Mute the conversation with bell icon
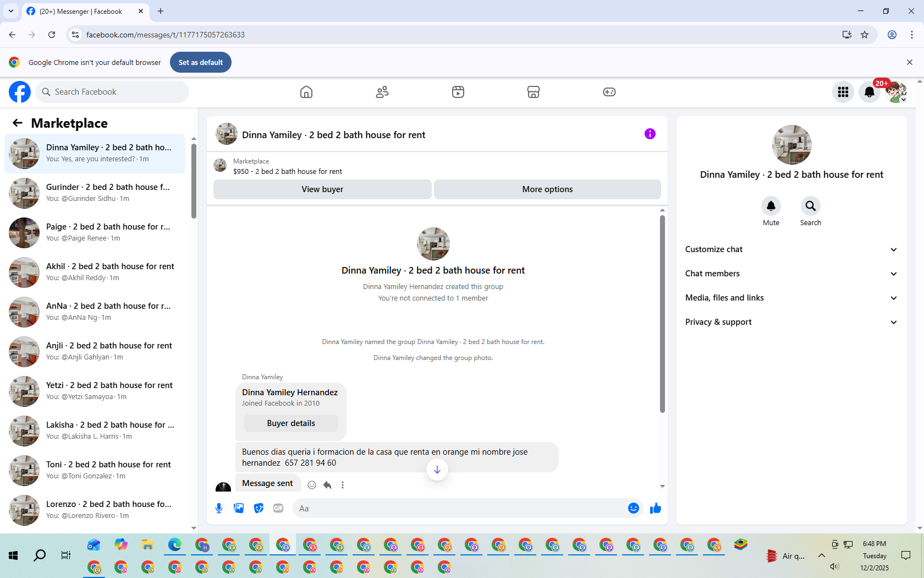The width and height of the screenshot is (924, 578). tap(771, 206)
